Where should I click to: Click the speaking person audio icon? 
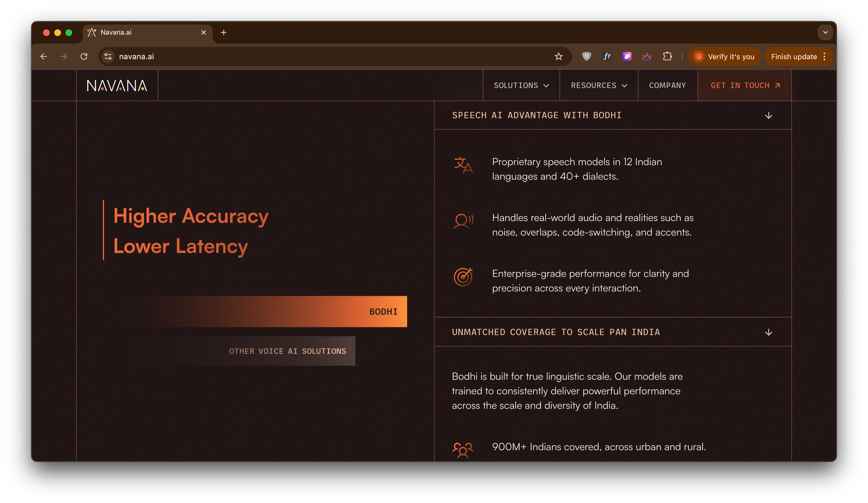point(463,221)
